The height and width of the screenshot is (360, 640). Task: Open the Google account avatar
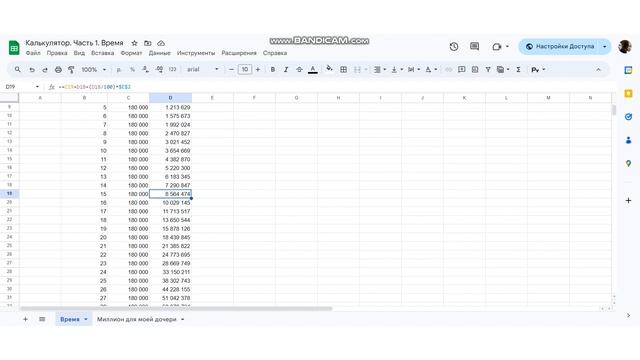click(625, 47)
